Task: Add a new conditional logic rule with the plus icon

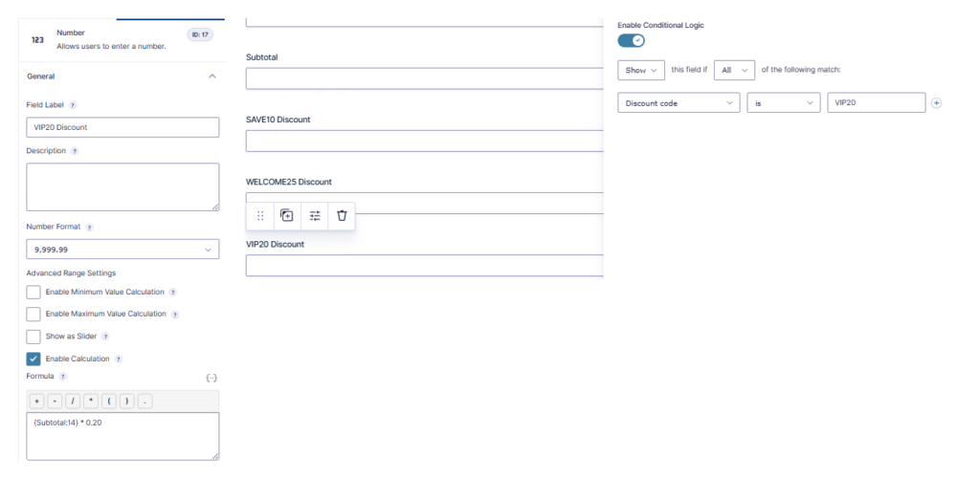Action: pyautogui.click(x=936, y=103)
